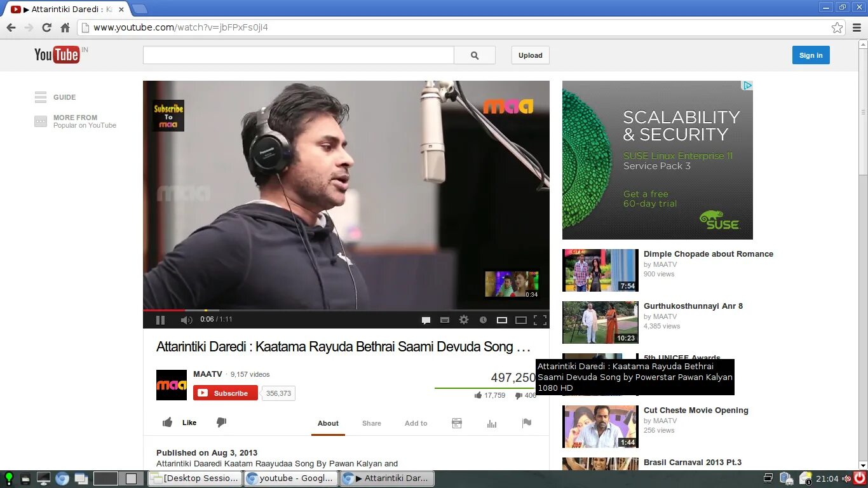Open Gurthukosthunnayi Anr 8 video
The height and width of the screenshot is (488, 868).
point(693,306)
